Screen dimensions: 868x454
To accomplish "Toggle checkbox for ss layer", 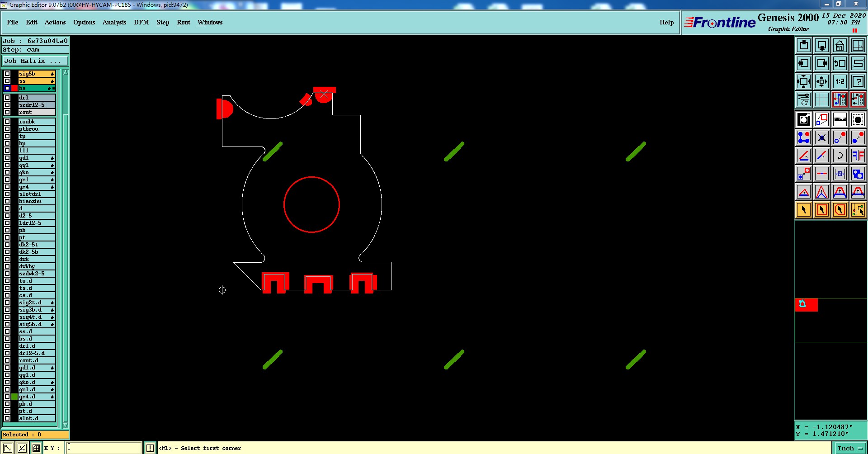I will point(7,81).
